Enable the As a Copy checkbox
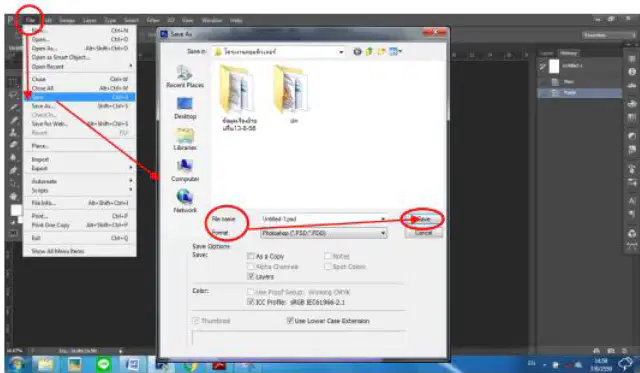This screenshot has height=373, width=640. (x=251, y=256)
